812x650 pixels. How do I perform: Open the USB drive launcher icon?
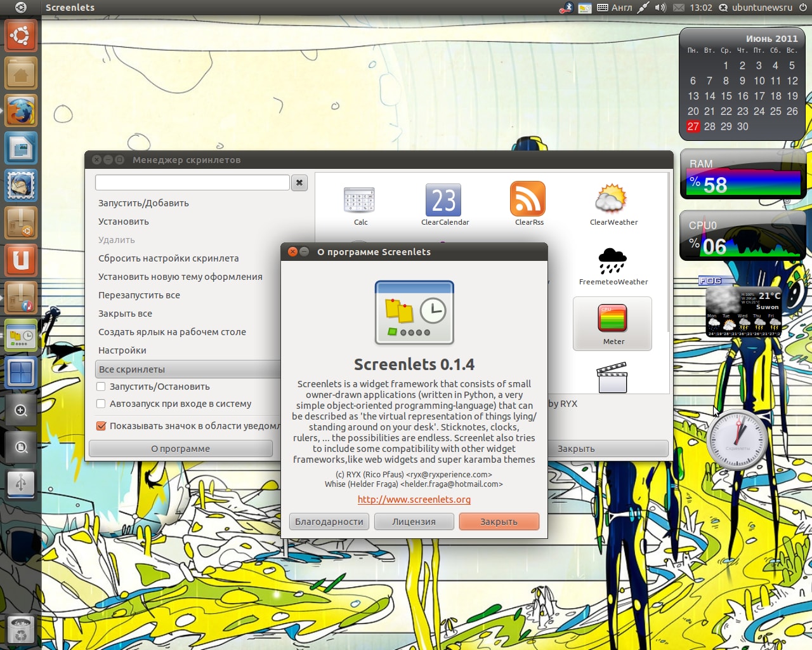coord(21,485)
